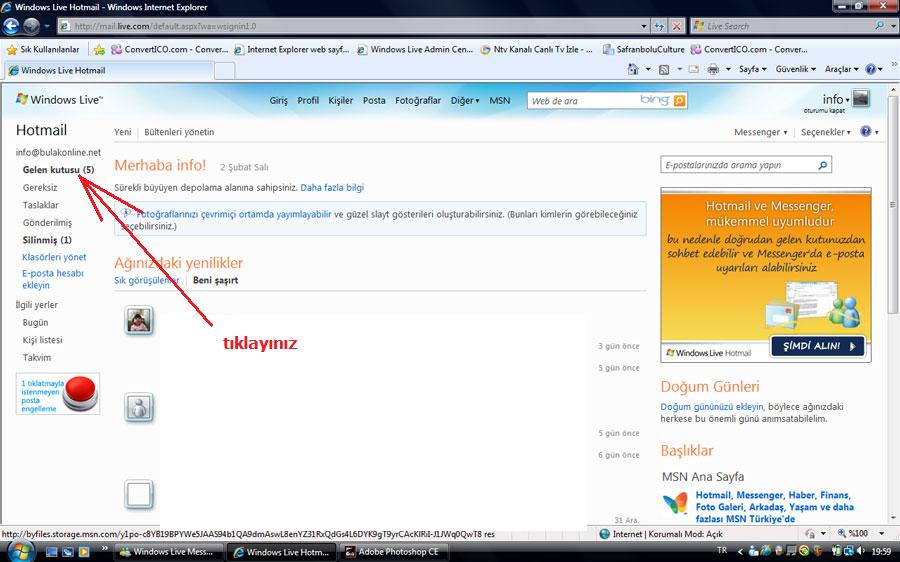
Task: Click the volume speaker icon in system tray
Action: [860, 551]
